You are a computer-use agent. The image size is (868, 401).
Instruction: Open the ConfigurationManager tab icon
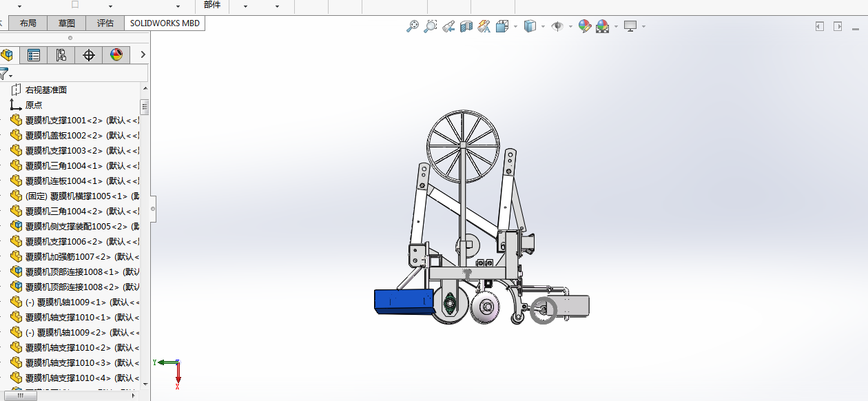(61, 55)
